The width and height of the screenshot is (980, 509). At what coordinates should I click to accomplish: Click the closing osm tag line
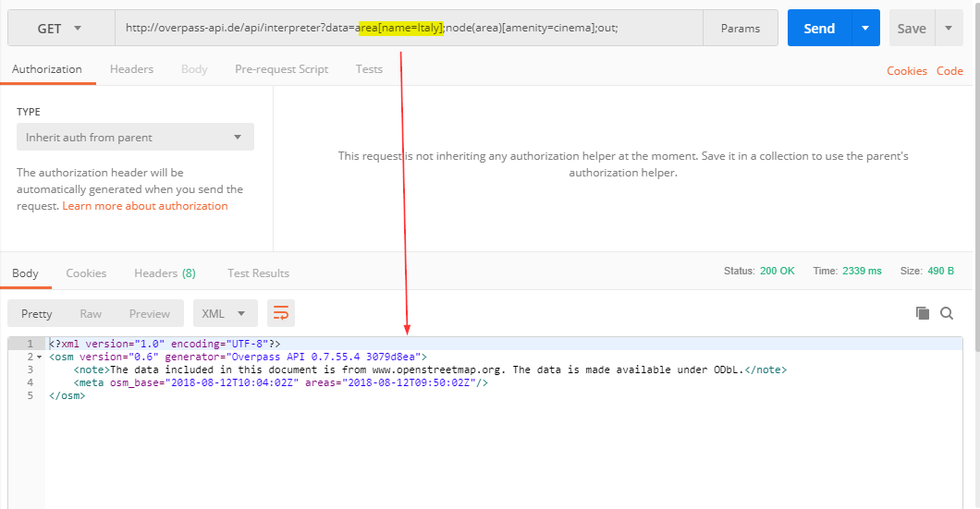pyautogui.click(x=67, y=396)
